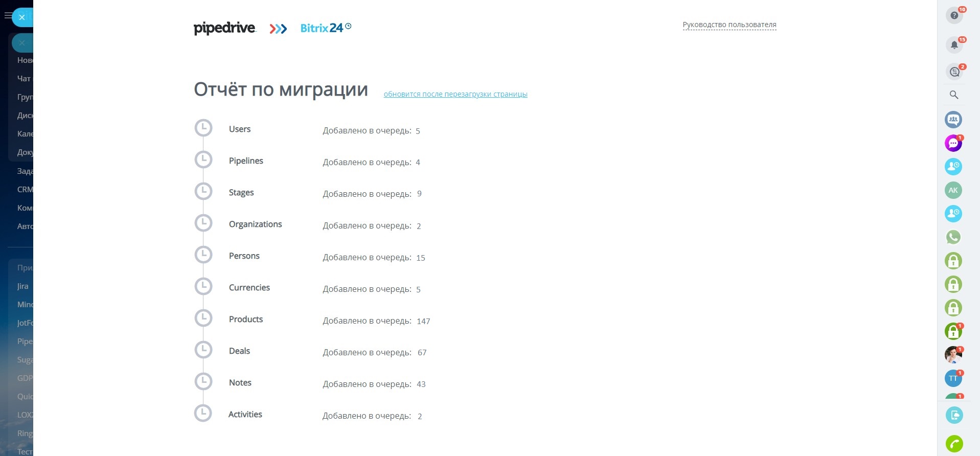Select the Deals row label
This screenshot has width=980, height=456.
tap(239, 351)
